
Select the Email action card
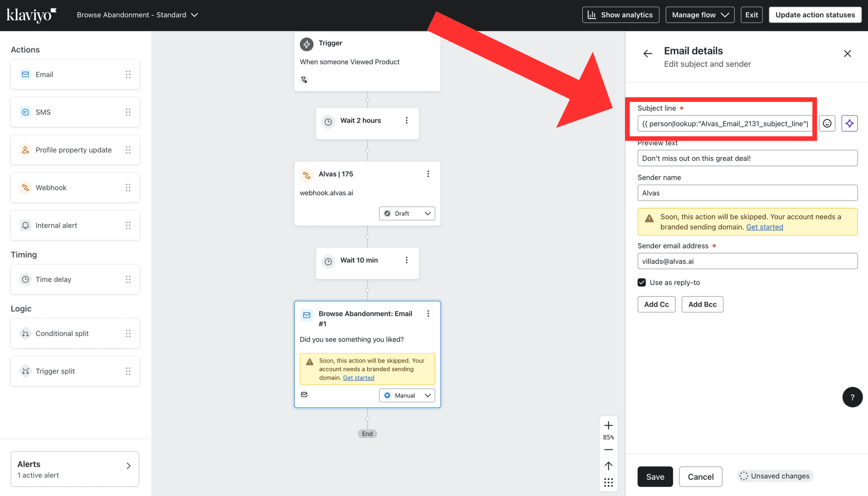coord(75,74)
